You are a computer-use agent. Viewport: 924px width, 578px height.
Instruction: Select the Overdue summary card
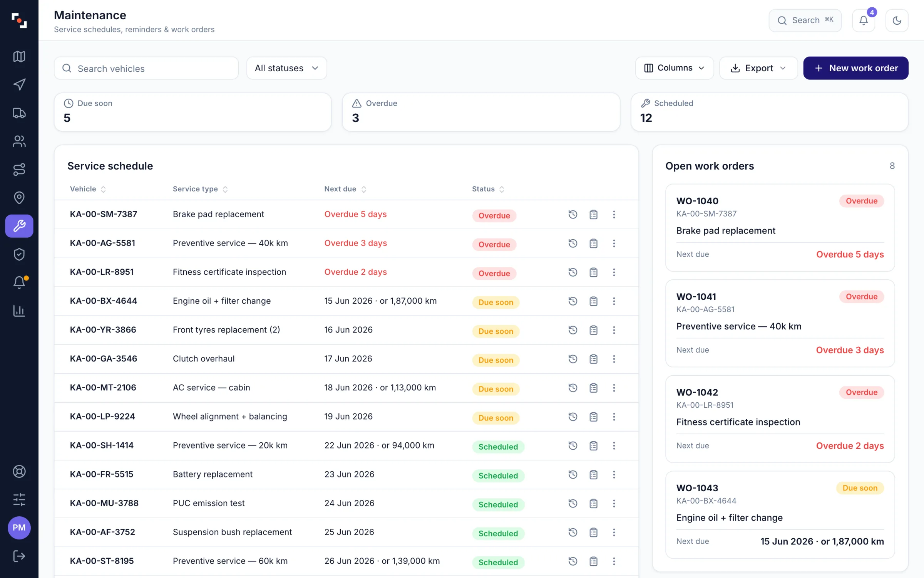coord(481,112)
